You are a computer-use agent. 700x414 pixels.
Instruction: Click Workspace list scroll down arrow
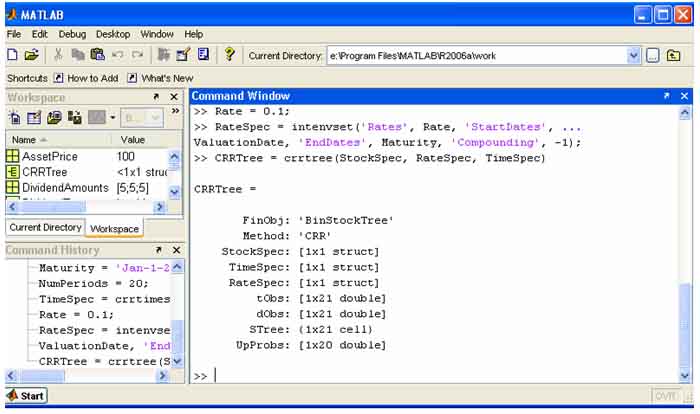pyautogui.click(x=174, y=192)
